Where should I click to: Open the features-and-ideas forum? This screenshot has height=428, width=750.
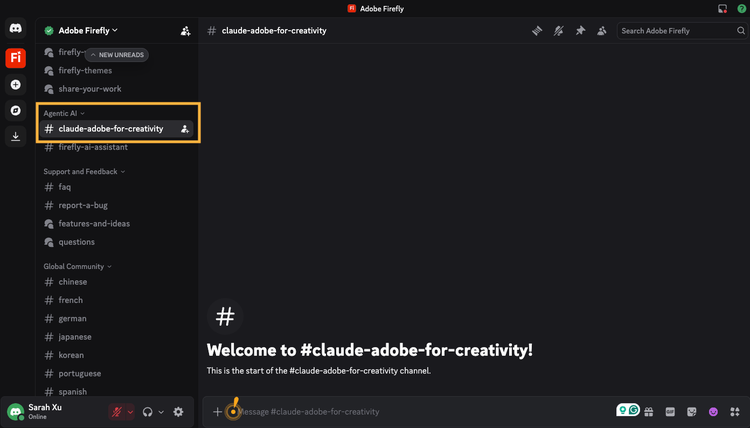117,224
